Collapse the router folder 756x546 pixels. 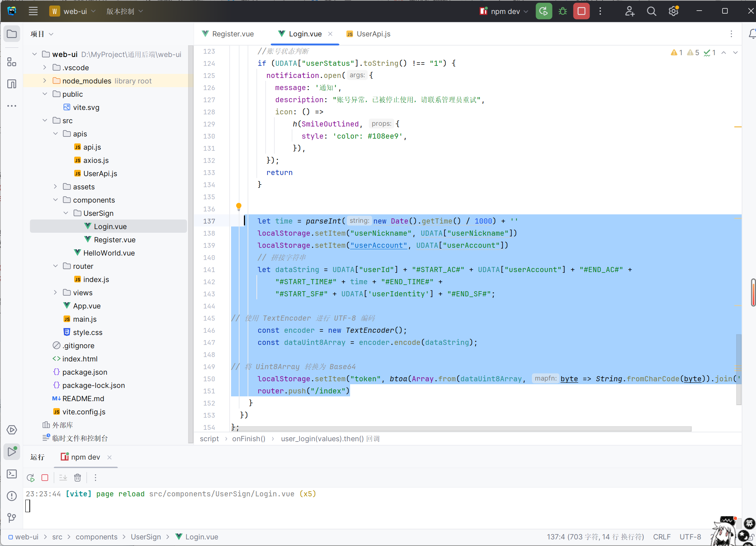pos(55,266)
